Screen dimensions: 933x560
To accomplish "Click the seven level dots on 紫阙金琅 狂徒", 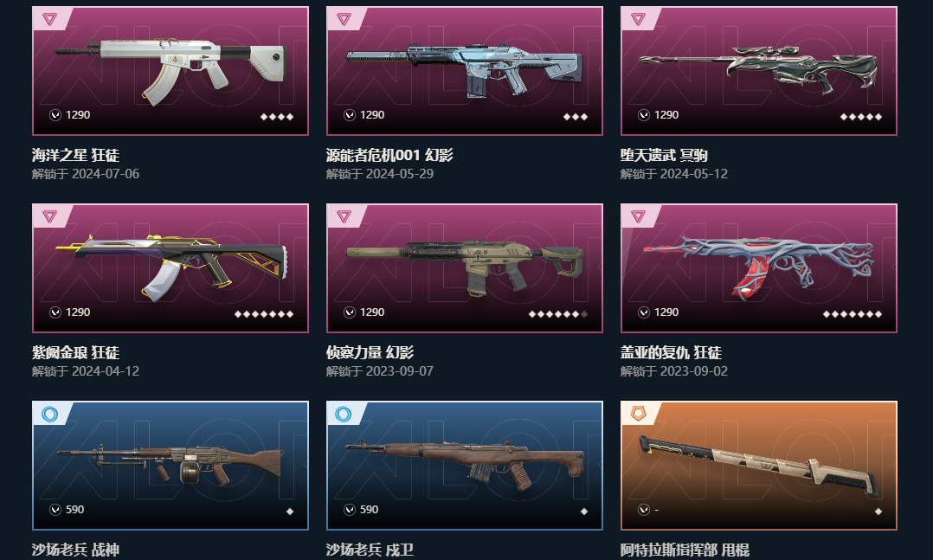I will pos(264,314).
